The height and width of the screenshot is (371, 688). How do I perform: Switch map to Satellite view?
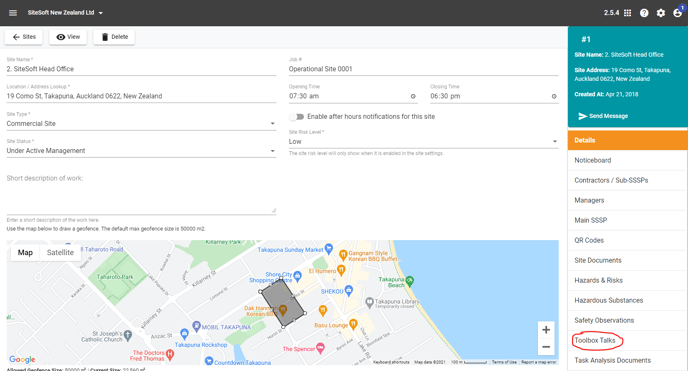click(x=60, y=253)
